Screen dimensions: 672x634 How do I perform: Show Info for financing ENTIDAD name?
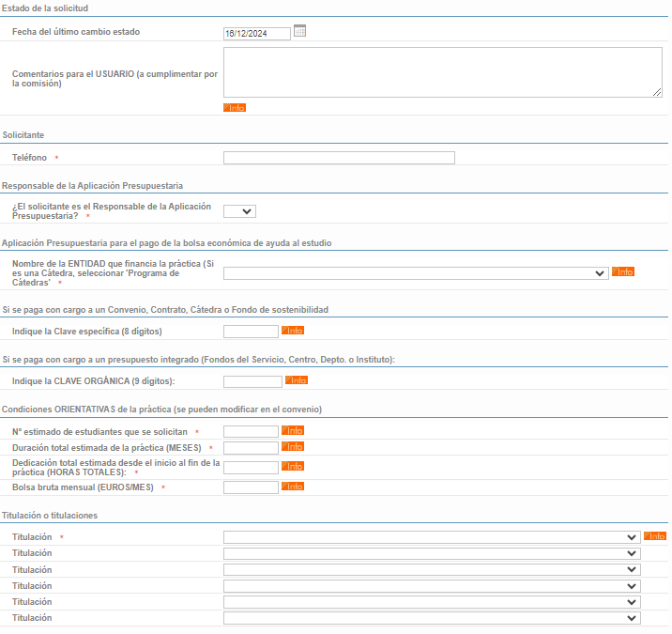(x=622, y=271)
